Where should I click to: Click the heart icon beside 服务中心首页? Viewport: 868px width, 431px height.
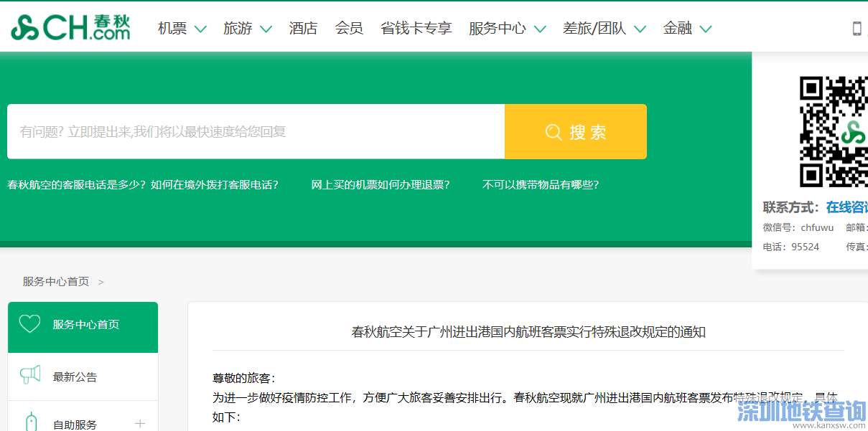[29, 324]
